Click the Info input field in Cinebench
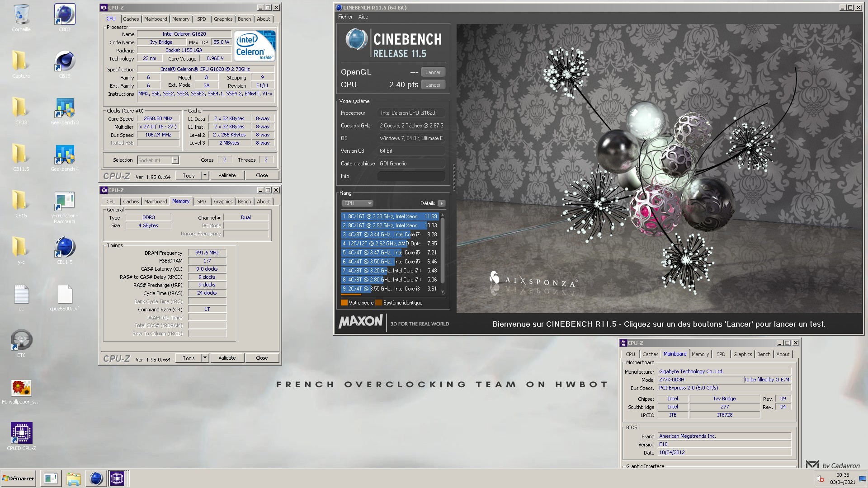Viewport: 868px width, 488px height. coord(411,176)
